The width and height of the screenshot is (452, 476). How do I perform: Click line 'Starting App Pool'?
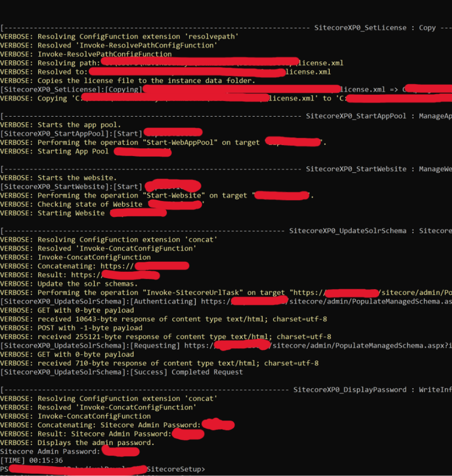click(86, 151)
